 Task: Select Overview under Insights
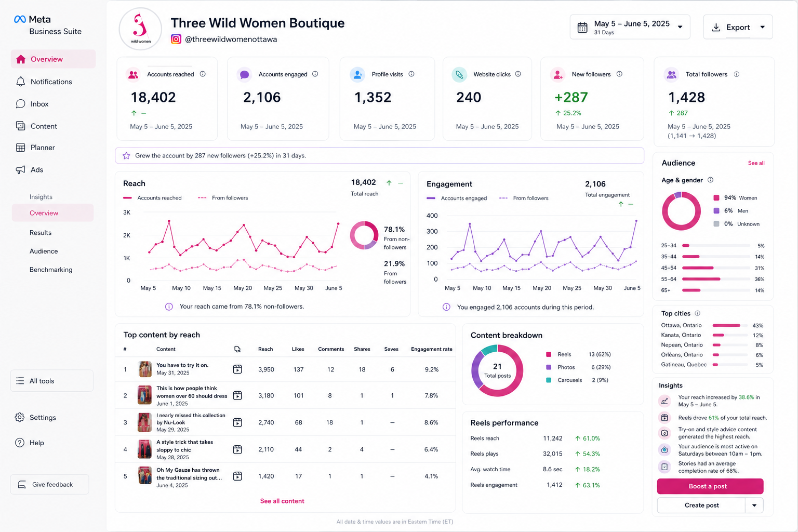coord(53,213)
